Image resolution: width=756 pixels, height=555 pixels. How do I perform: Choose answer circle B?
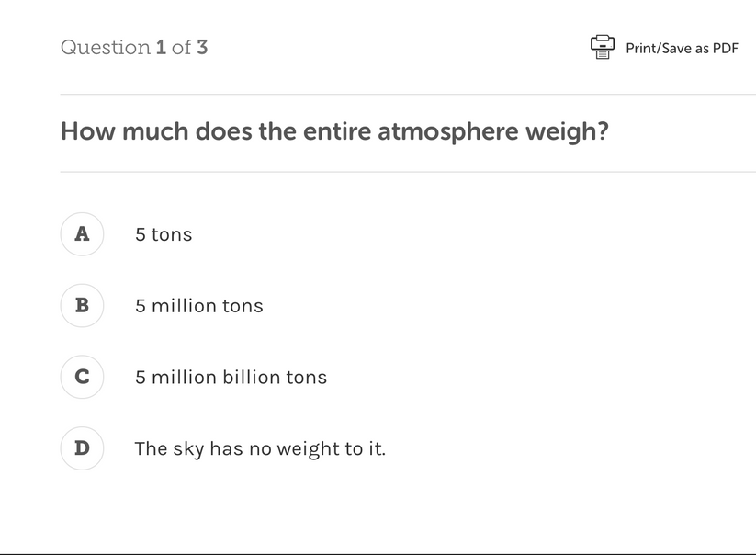coord(82,305)
